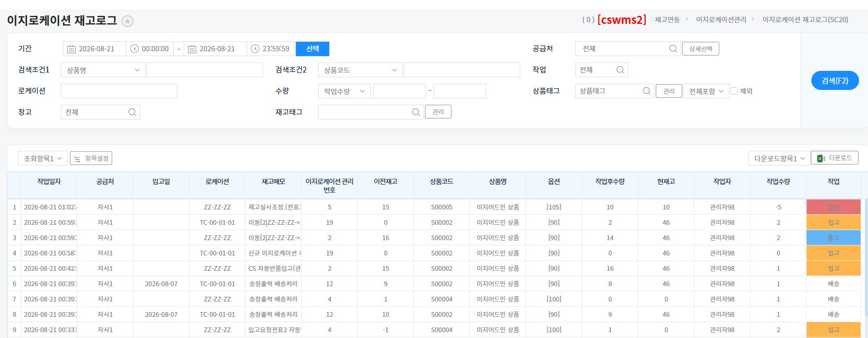Screen dimensions: 868x338
Task: Click the start time clock icon
Action: tap(134, 49)
